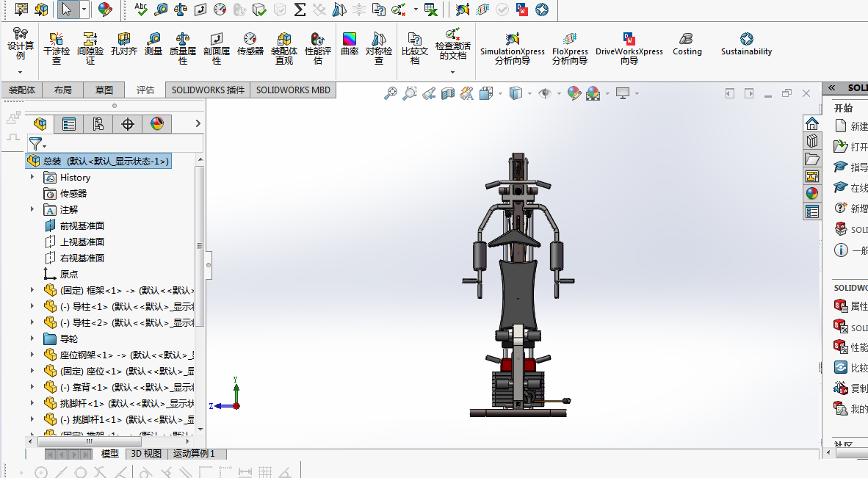
Task: Open the DisplayManager color sphere tab
Action: point(157,124)
